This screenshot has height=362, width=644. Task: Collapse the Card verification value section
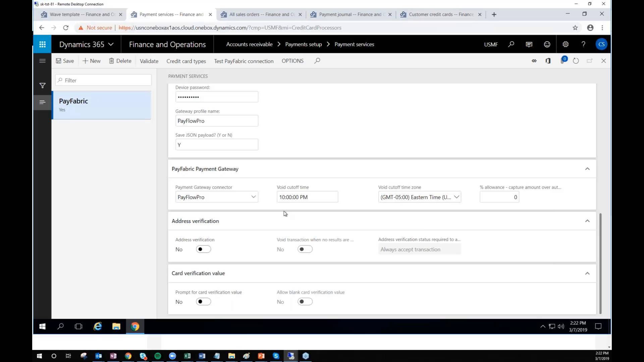[x=588, y=273]
